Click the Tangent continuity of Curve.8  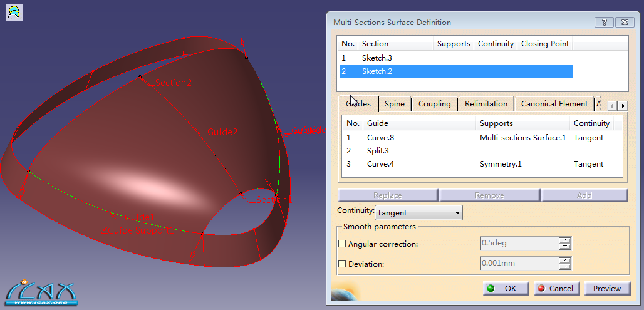pyautogui.click(x=588, y=138)
